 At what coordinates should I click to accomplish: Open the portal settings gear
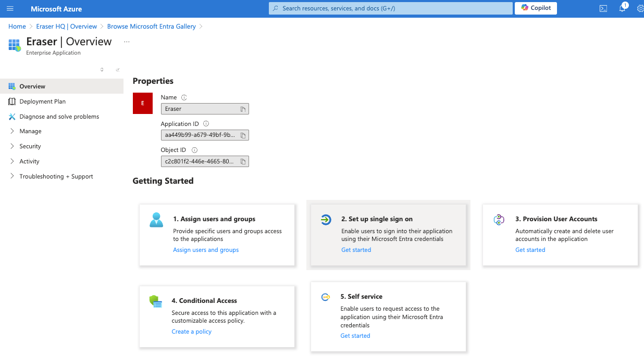[640, 8]
